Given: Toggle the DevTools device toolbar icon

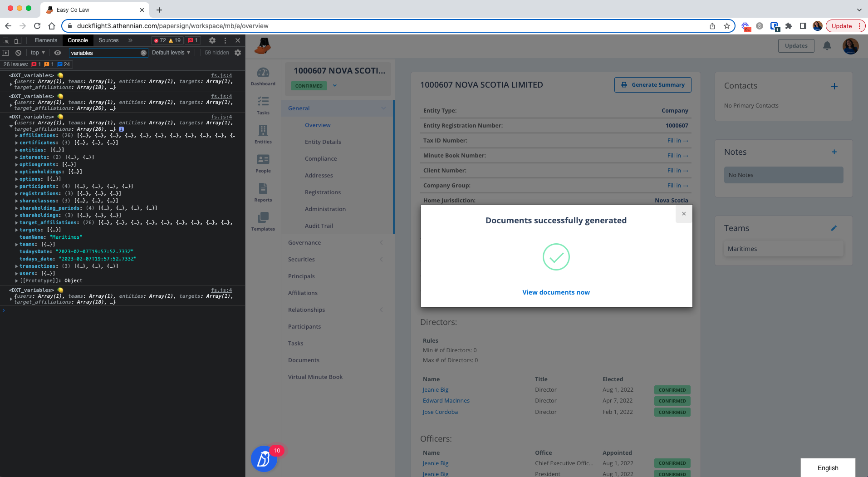Looking at the screenshot, I should click(18, 40).
